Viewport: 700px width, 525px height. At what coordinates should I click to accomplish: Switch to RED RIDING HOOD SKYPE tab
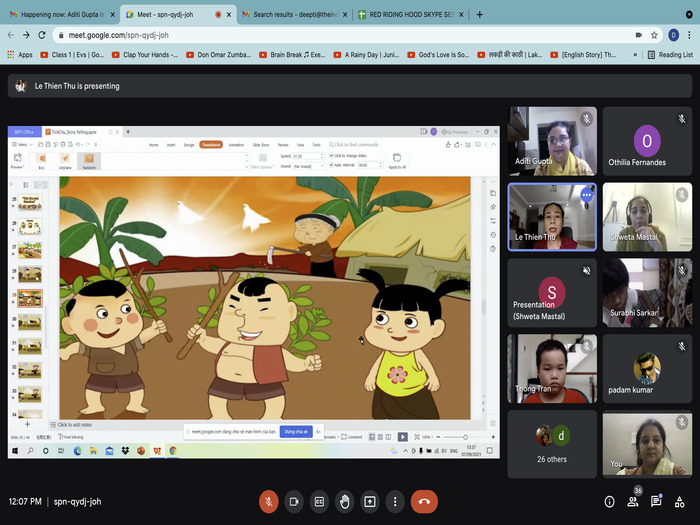[411, 15]
